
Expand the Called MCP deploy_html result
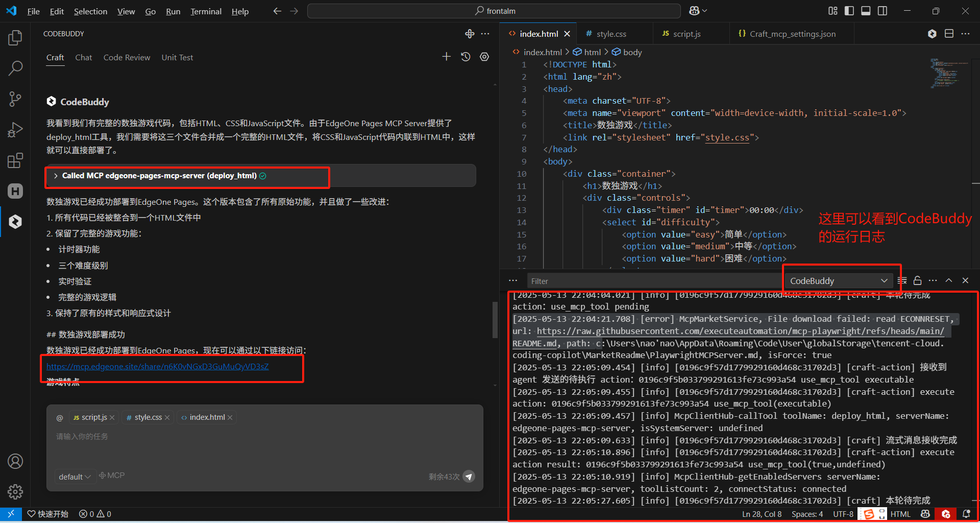point(260,176)
